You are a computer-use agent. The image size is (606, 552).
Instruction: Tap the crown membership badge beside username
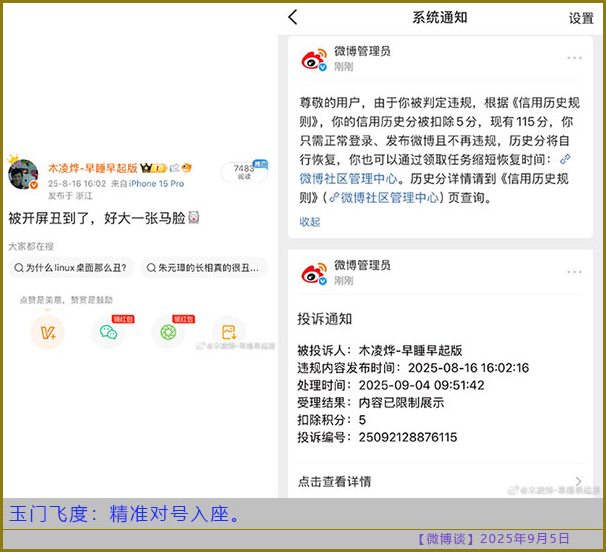154,168
